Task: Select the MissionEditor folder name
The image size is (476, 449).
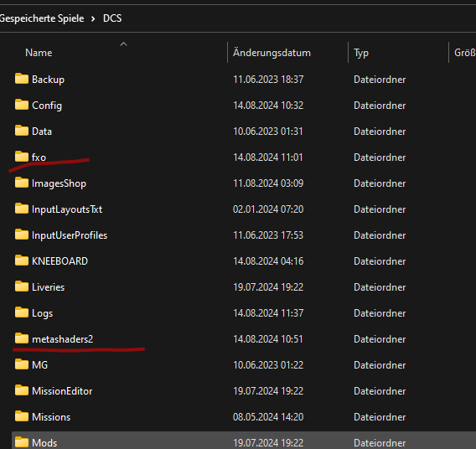Action: (62, 390)
